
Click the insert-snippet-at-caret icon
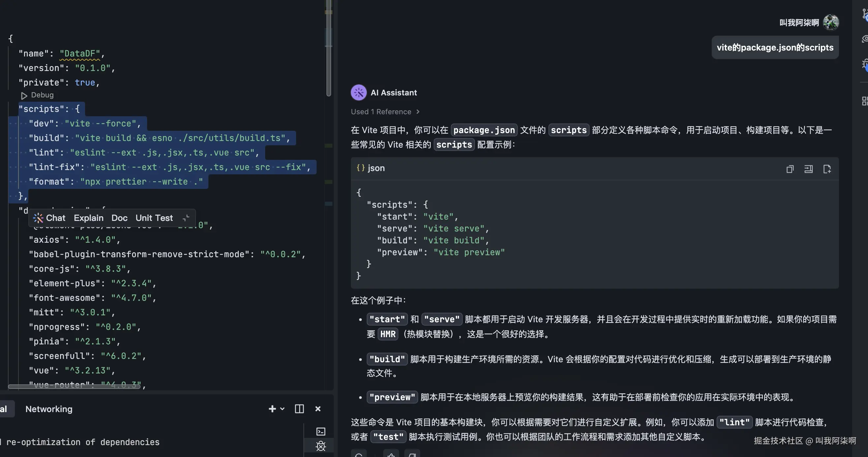click(x=808, y=169)
